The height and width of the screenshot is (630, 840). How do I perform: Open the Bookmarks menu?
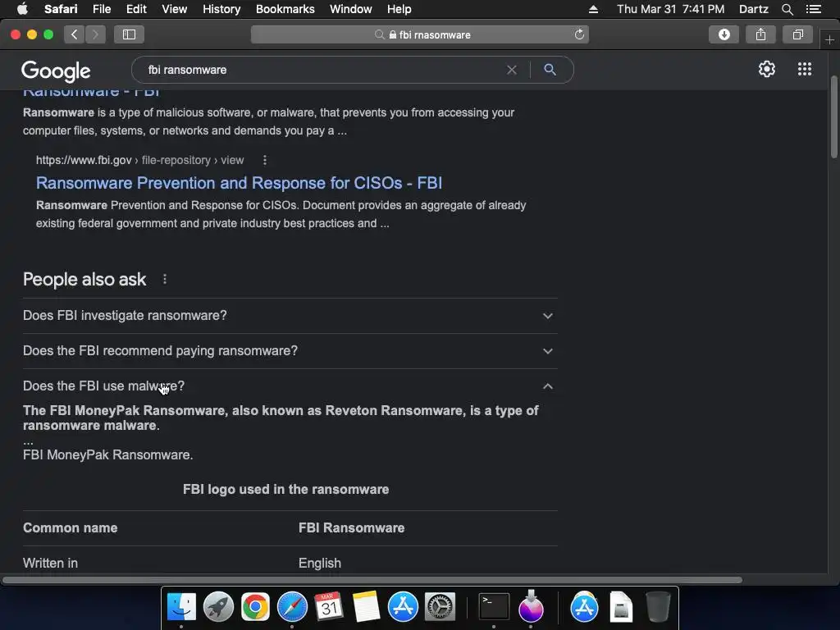pyautogui.click(x=285, y=9)
